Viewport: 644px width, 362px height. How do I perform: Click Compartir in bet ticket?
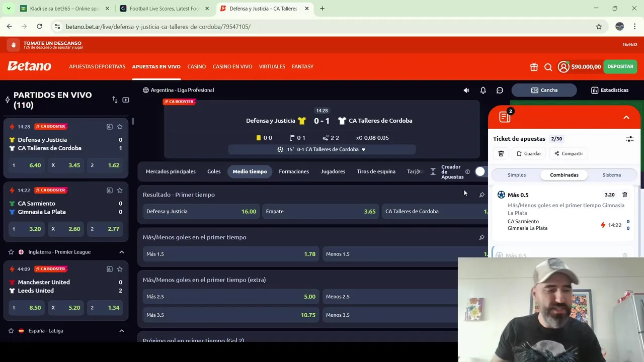[568, 154]
